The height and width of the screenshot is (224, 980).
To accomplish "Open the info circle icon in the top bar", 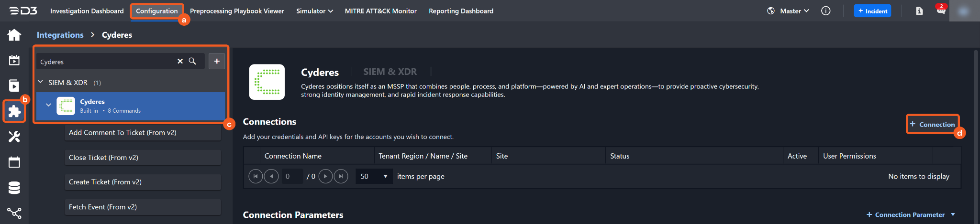I will pyautogui.click(x=825, y=11).
